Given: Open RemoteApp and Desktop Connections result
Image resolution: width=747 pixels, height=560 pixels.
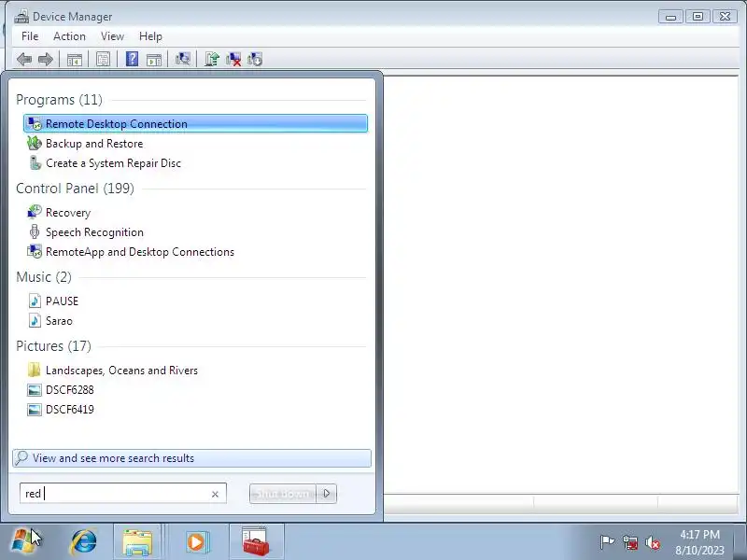Looking at the screenshot, I should click(195, 251).
